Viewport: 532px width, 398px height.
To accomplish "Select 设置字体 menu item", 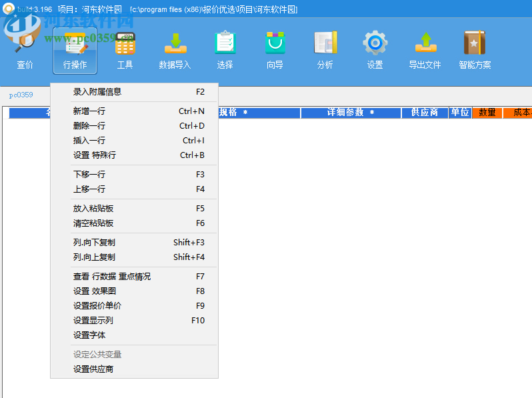I will (135, 335).
